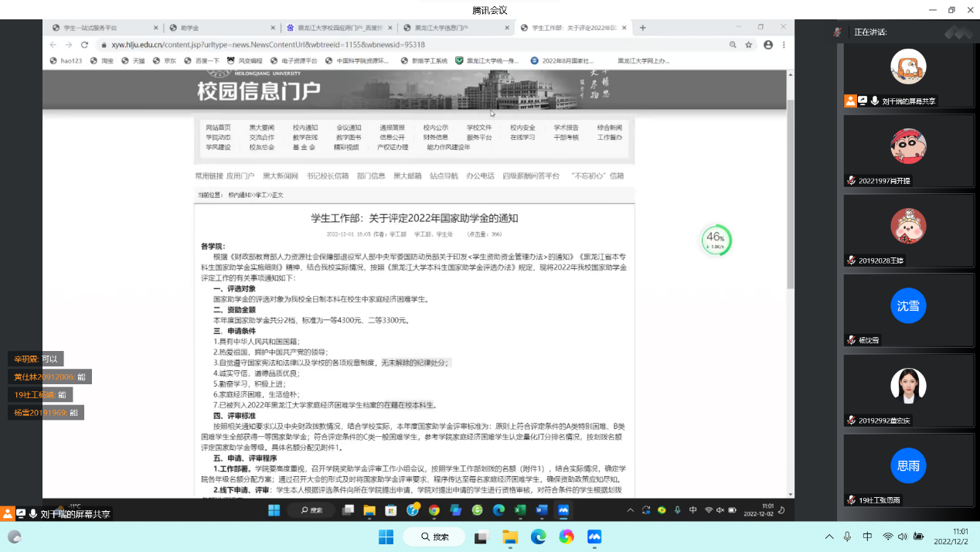The width and height of the screenshot is (980, 552).
Task: Click the green 46% circular progress indicator
Action: point(716,239)
